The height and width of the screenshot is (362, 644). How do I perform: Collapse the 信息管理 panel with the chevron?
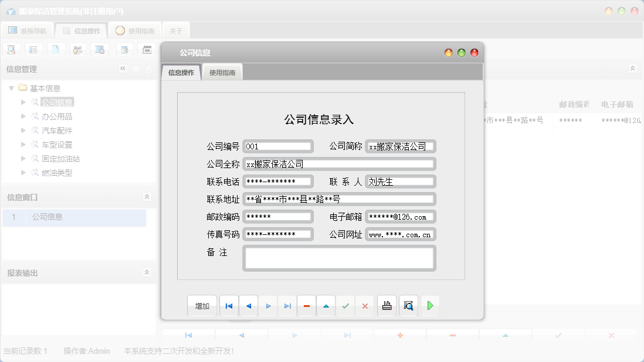(x=123, y=68)
